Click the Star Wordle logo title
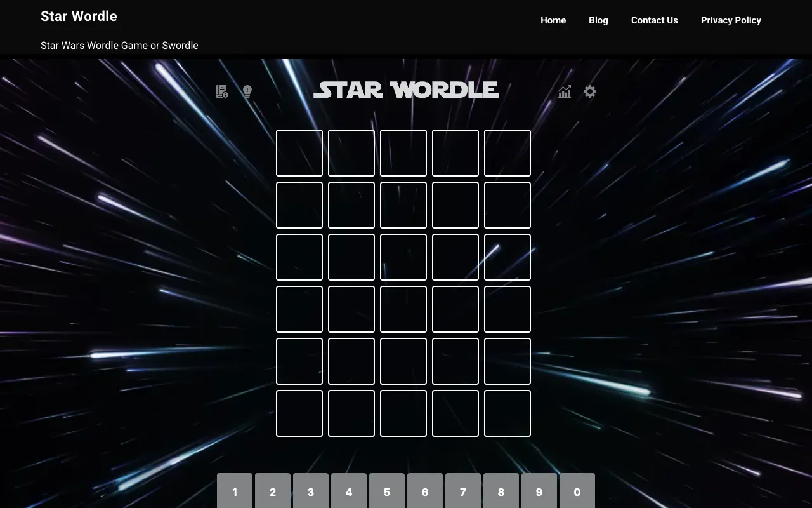The image size is (812, 508). [406, 90]
